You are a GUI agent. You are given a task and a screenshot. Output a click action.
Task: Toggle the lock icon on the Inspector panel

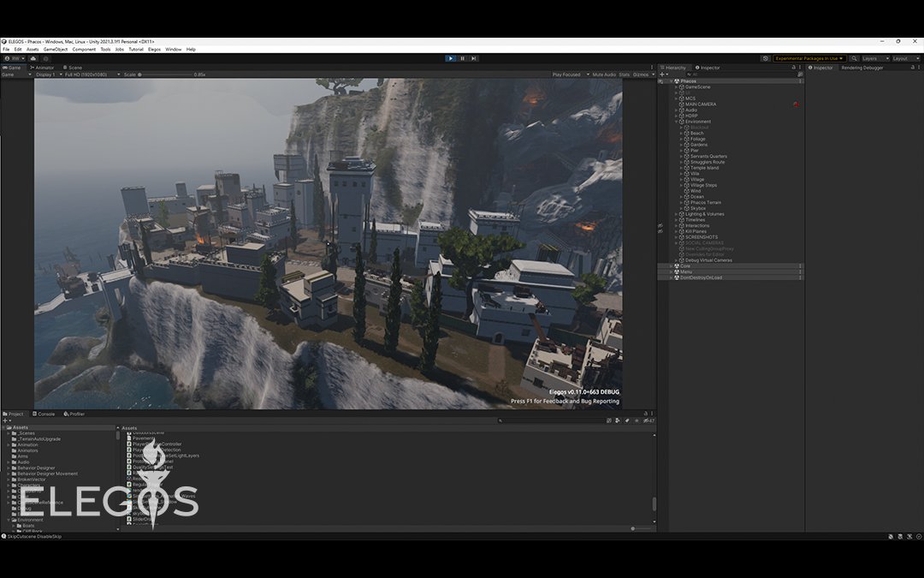910,67
